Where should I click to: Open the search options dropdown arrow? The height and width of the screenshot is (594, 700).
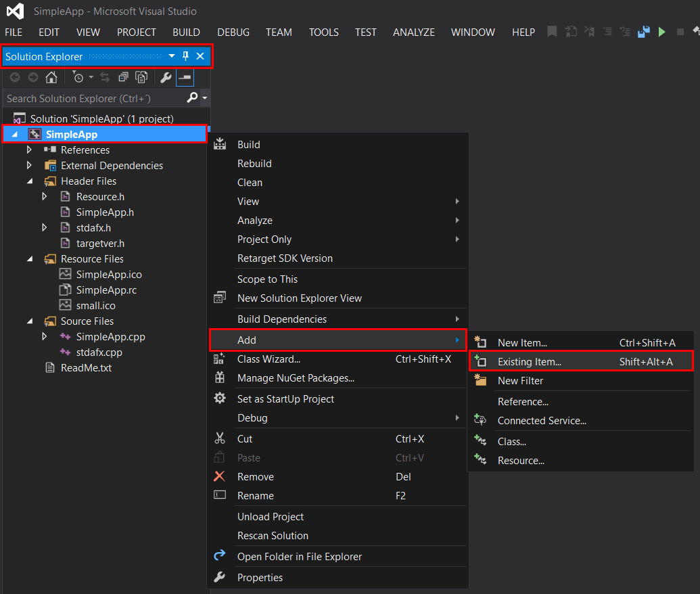(205, 98)
